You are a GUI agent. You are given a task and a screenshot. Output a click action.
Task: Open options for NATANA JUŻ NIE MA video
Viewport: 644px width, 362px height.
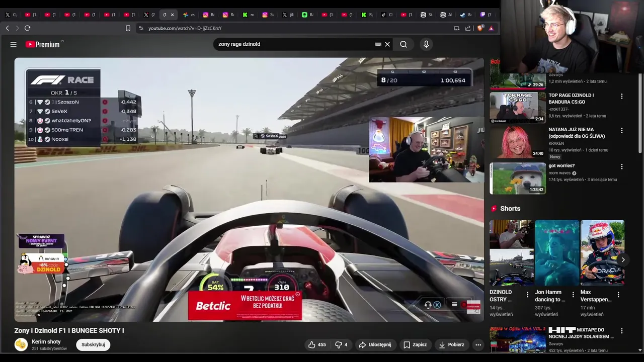click(x=622, y=130)
